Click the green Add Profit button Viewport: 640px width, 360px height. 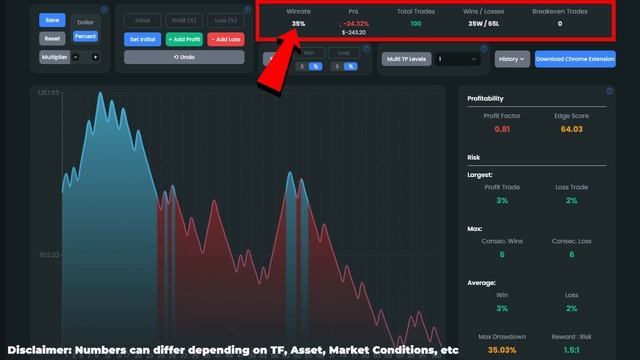pyautogui.click(x=184, y=39)
